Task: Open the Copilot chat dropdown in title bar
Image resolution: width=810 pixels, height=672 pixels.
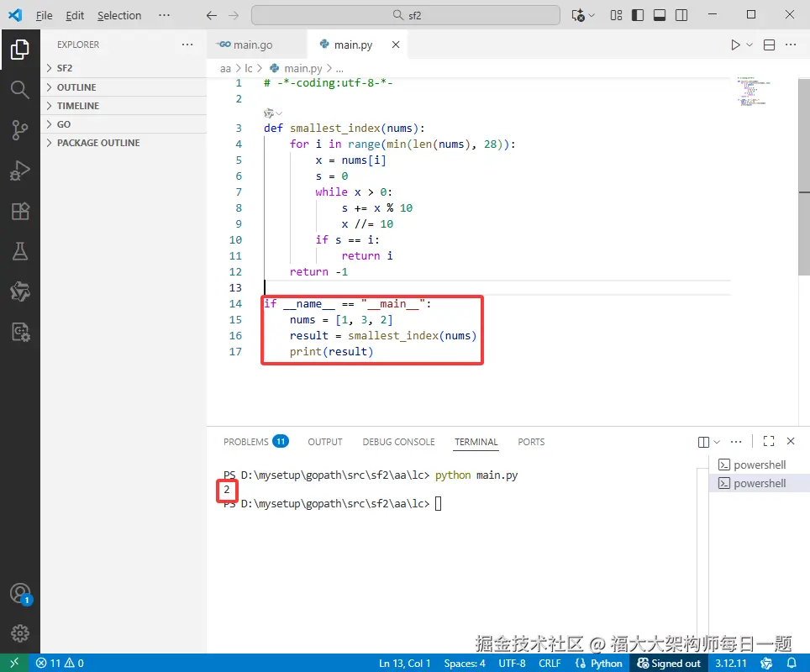Action: (x=592, y=15)
